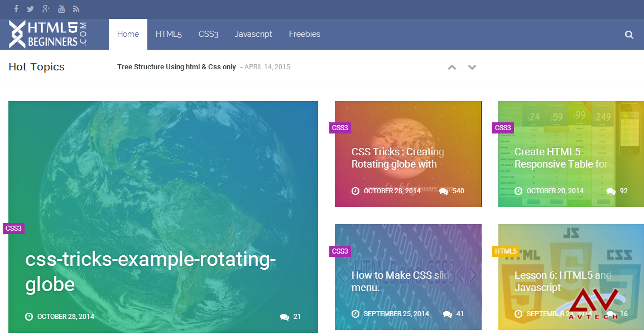Show next hot topic with down chevron

pyautogui.click(x=472, y=67)
